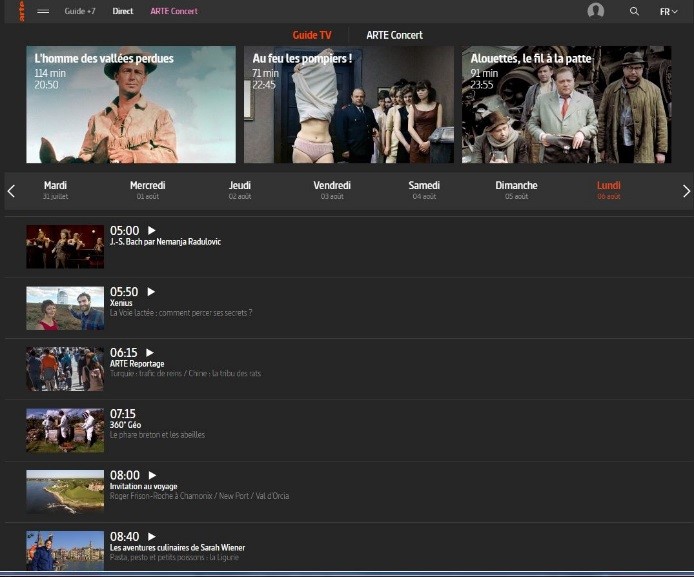Viewport: 694px width, 577px height.
Task: Click the Xenius program thumbnail
Action: click(65, 308)
